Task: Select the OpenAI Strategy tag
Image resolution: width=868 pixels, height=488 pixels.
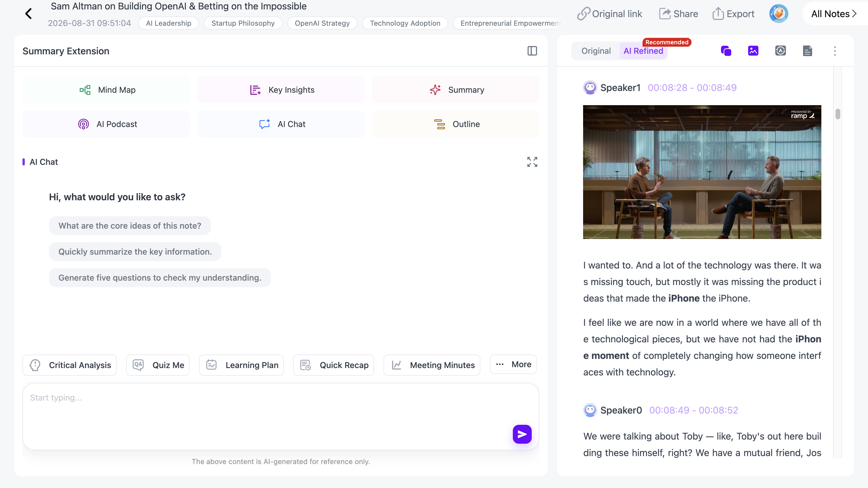Action: click(x=322, y=23)
